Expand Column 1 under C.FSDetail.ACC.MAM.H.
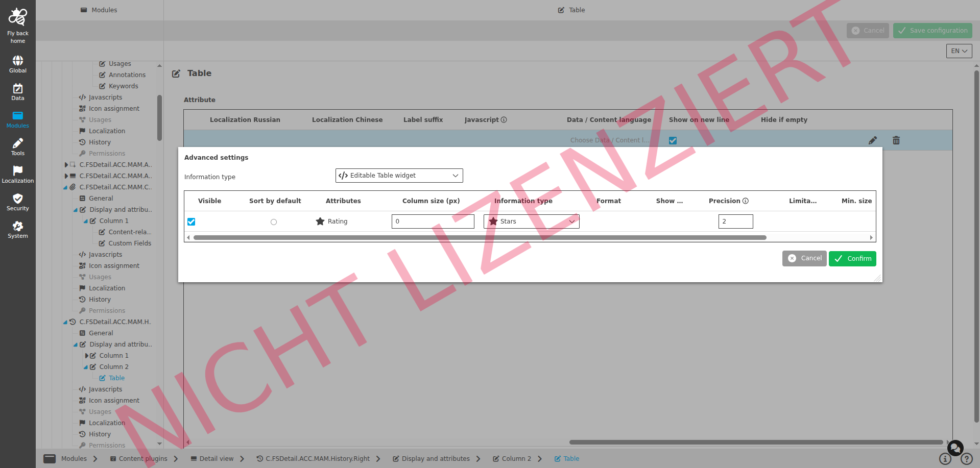 [87, 356]
